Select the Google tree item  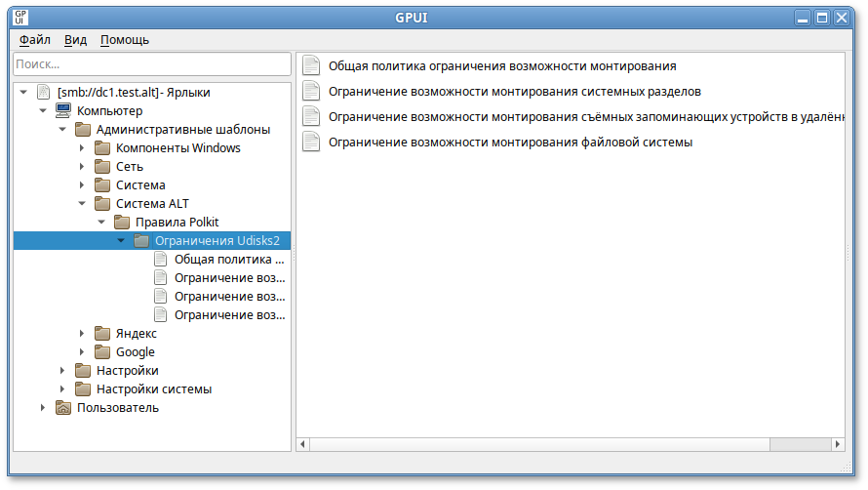point(135,352)
